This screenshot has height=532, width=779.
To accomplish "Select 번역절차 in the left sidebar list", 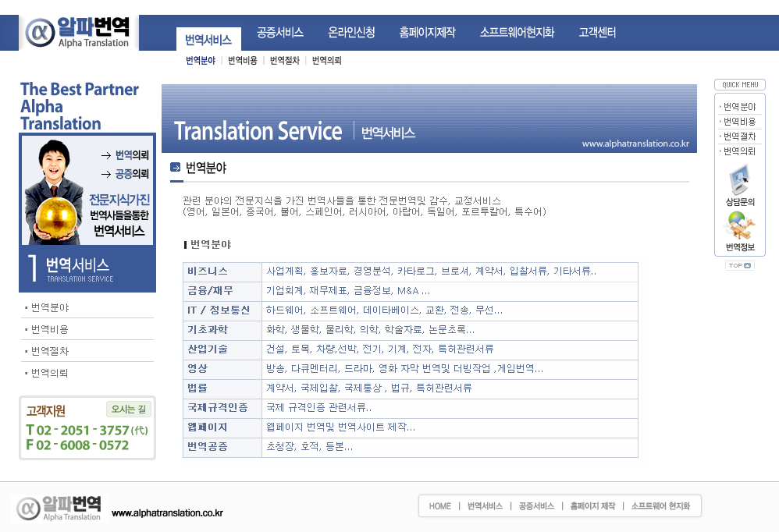I will (50, 351).
